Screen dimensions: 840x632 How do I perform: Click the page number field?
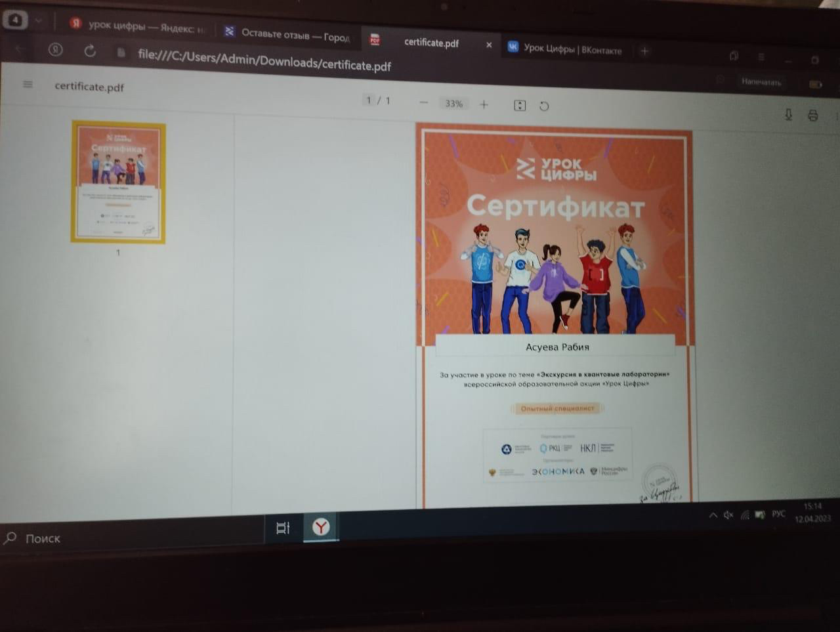[x=369, y=100]
